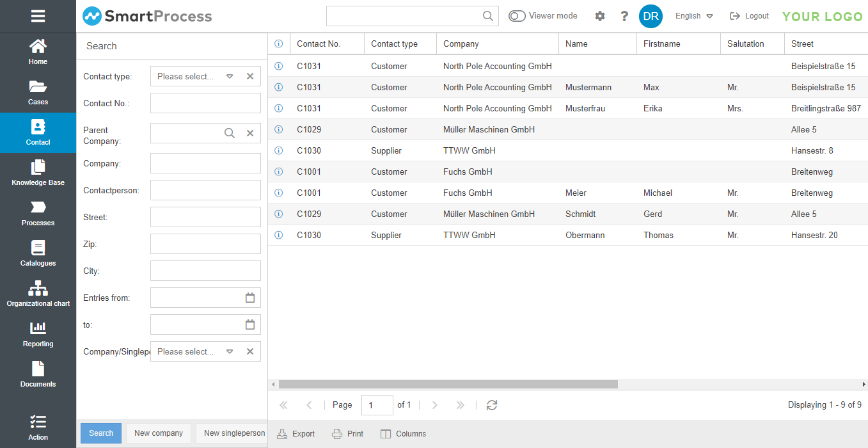The width and height of the screenshot is (868, 448).
Task: Open Entries from calendar picker
Action: pos(250,298)
